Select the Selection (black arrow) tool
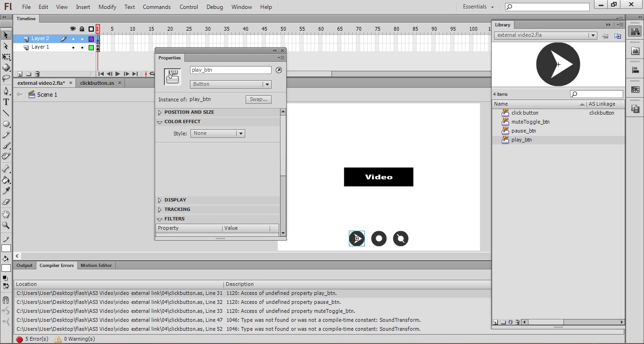Viewport: 644px width, 344px height. [x=6, y=35]
